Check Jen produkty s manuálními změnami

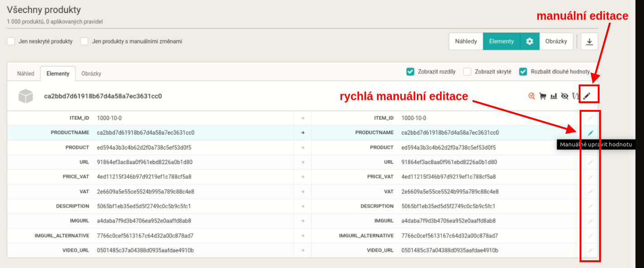pos(84,41)
